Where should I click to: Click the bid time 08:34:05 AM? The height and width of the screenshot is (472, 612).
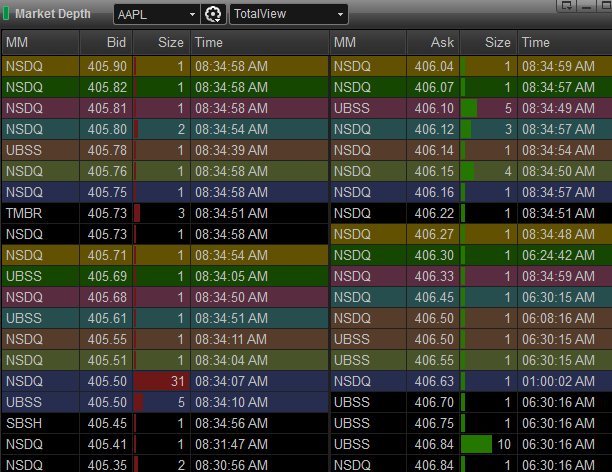point(231,277)
